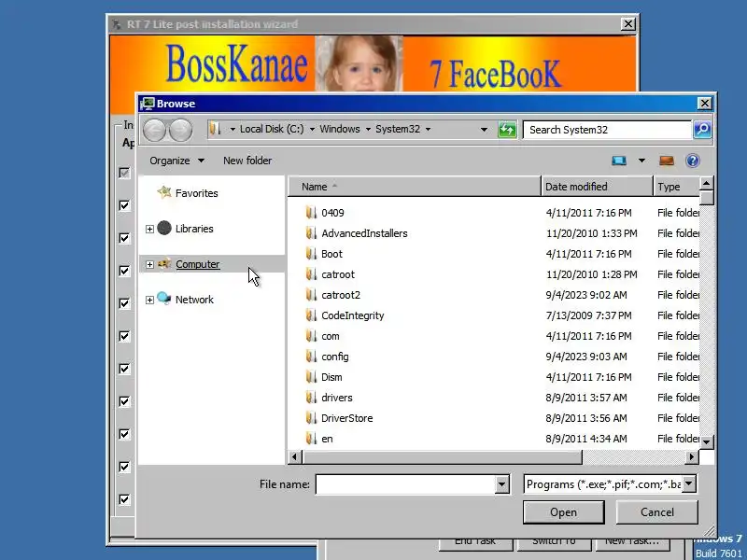747x560 pixels.
Task: Select the folder named DriverStore
Action: tap(346, 418)
